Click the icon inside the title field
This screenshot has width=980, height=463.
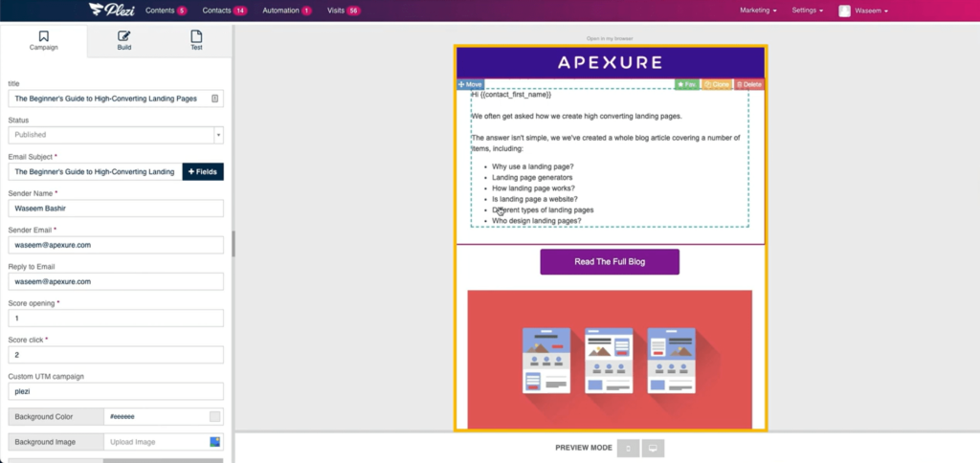click(x=215, y=99)
